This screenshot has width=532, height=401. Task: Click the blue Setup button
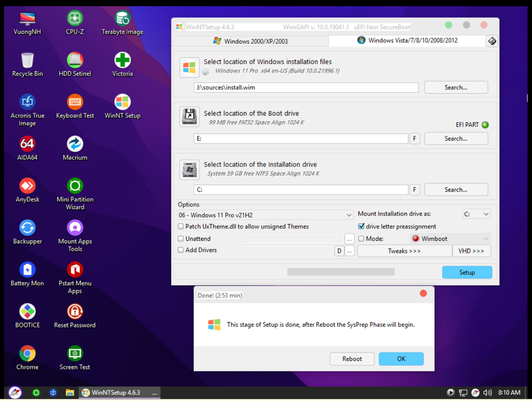pos(467,272)
